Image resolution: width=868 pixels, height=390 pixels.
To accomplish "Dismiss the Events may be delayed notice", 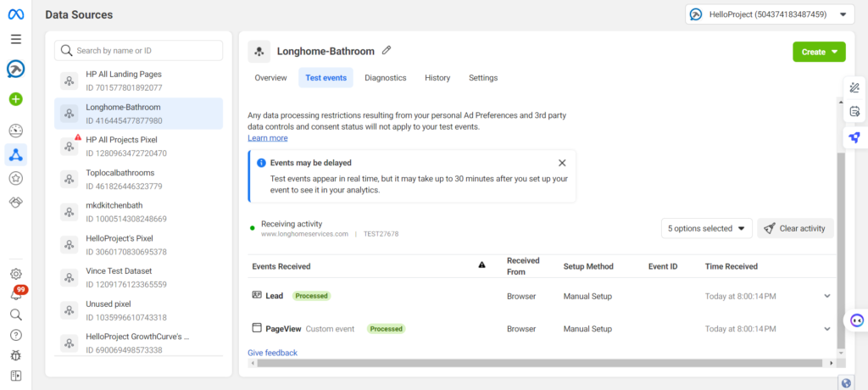I will pyautogui.click(x=562, y=163).
